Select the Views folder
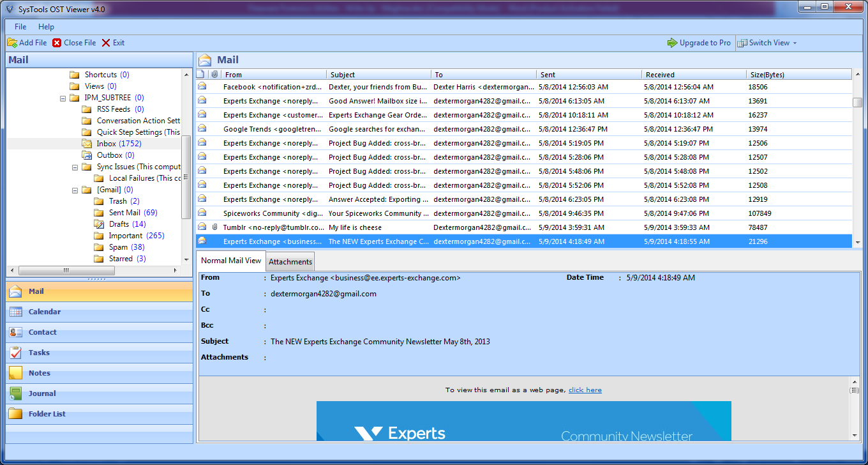Image resolution: width=868 pixels, height=465 pixels. tap(100, 86)
